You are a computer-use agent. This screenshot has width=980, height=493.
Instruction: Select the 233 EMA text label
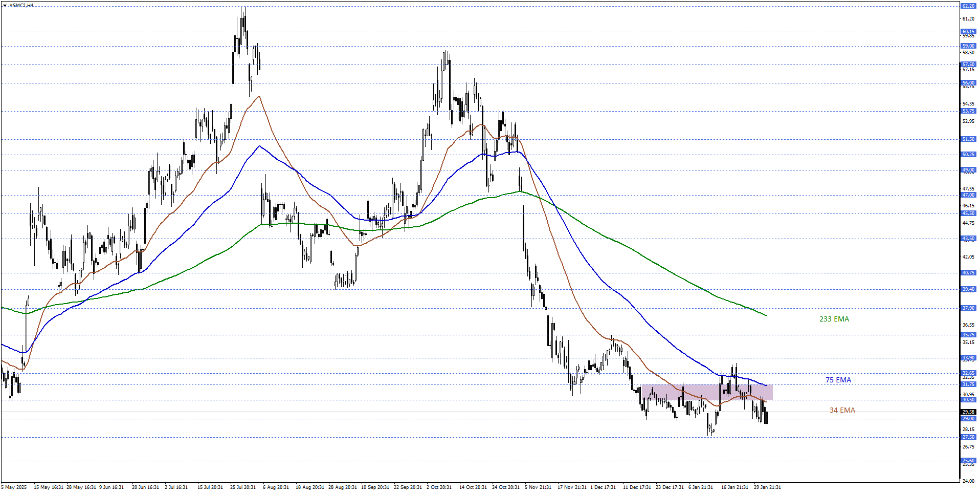click(834, 319)
